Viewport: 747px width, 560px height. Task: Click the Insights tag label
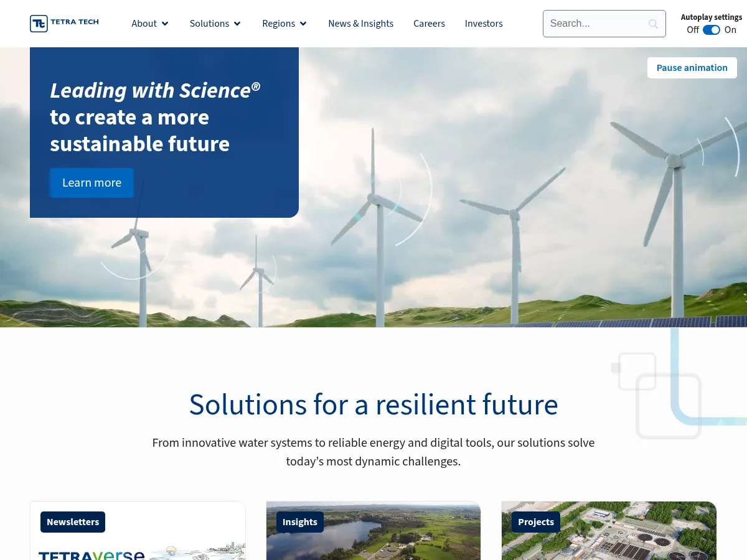pos(299,522)
